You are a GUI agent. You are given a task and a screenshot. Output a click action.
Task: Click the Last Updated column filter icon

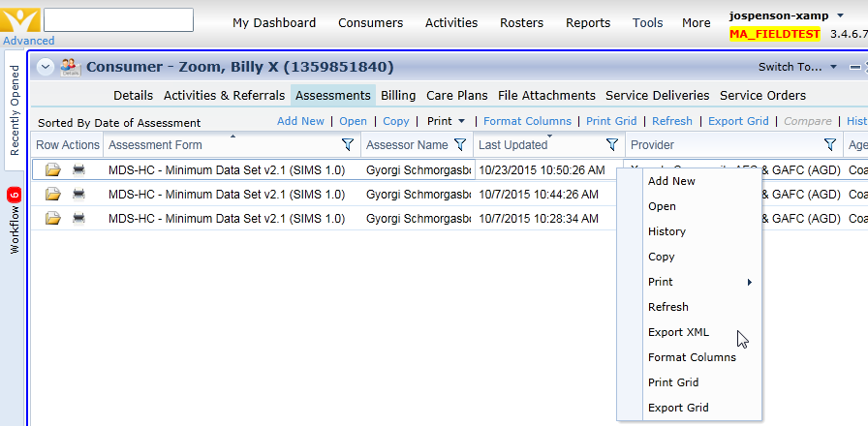[x=612, y=145]
